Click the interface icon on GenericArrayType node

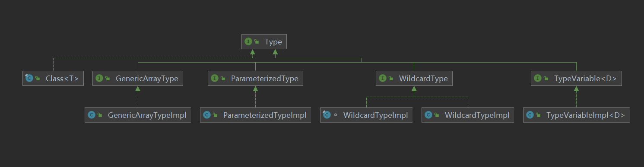(x=99, y=79)
